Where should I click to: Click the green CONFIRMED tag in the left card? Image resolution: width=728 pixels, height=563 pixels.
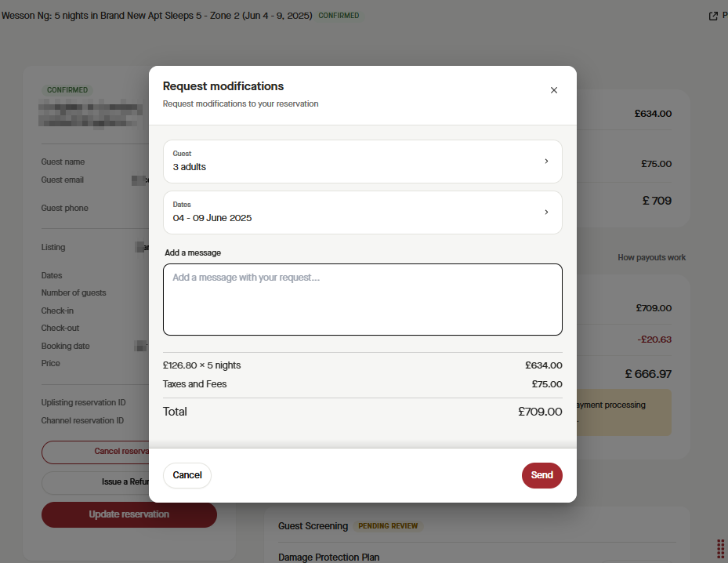67,89
